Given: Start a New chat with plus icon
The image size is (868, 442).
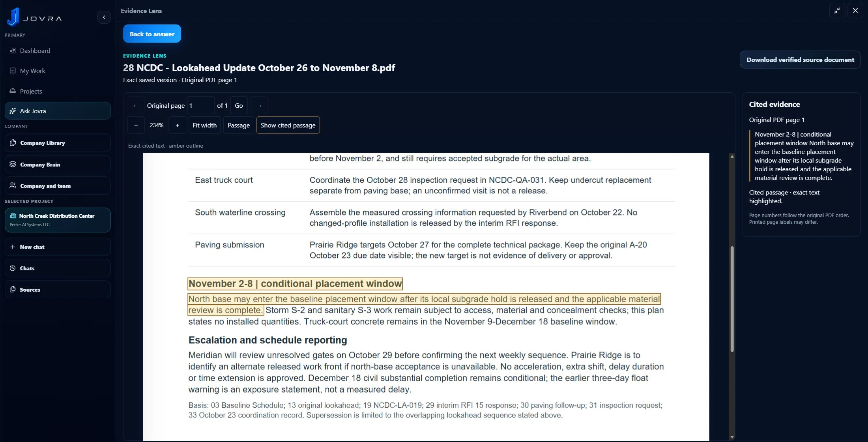Looking at the screenshot, I should 13,247.
